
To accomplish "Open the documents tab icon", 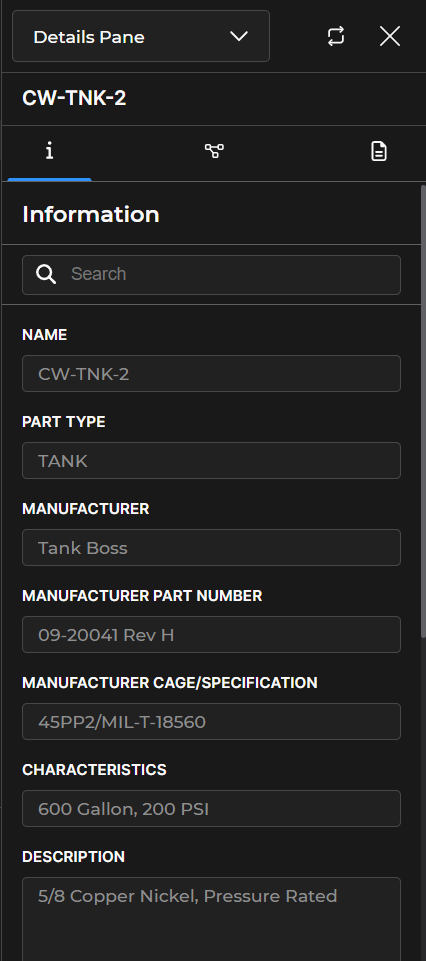I will tap(379, 151).
